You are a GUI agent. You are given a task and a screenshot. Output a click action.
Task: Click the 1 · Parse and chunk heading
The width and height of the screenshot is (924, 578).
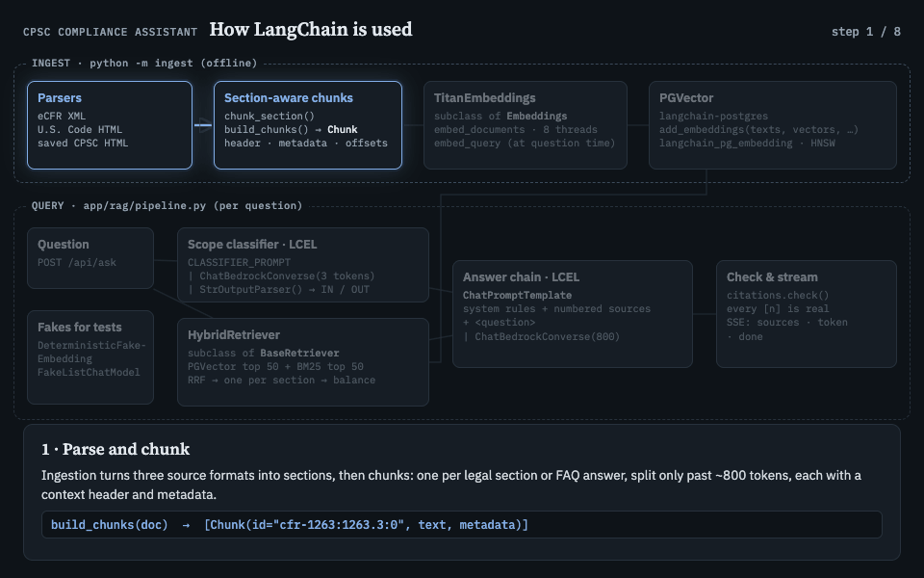point(115,450)
